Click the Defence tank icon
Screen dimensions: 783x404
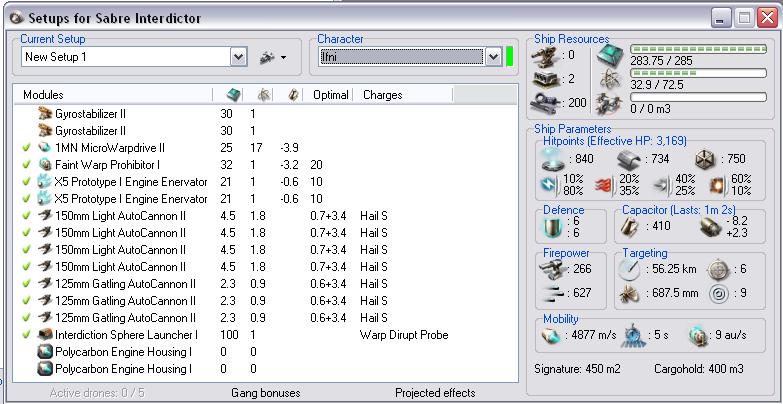[553, 227]
